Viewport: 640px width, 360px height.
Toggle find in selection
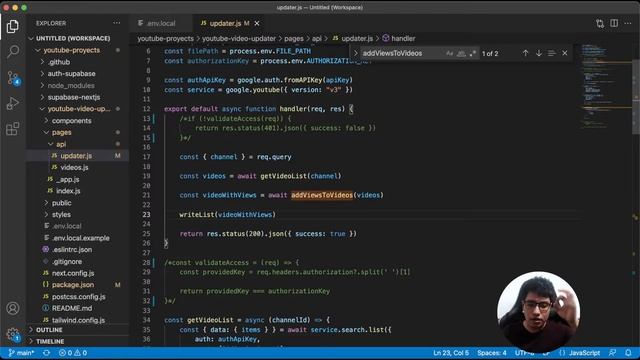click(x=551, y=53)
